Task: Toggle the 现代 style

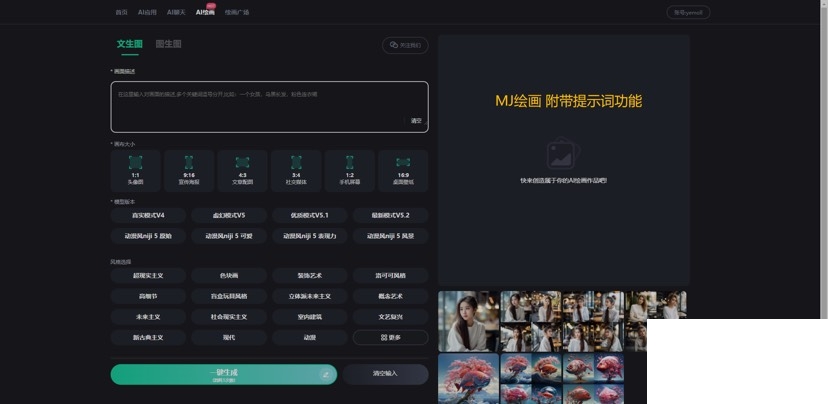Action: (229, 337)
